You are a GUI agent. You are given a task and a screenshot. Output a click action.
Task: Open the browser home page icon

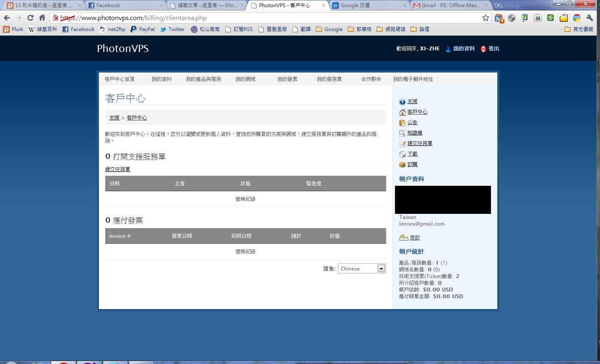coord(42,18)
